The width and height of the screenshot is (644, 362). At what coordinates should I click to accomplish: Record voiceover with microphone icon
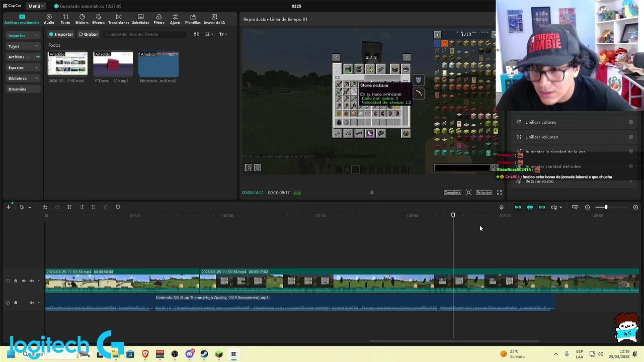tap(501, 207)
